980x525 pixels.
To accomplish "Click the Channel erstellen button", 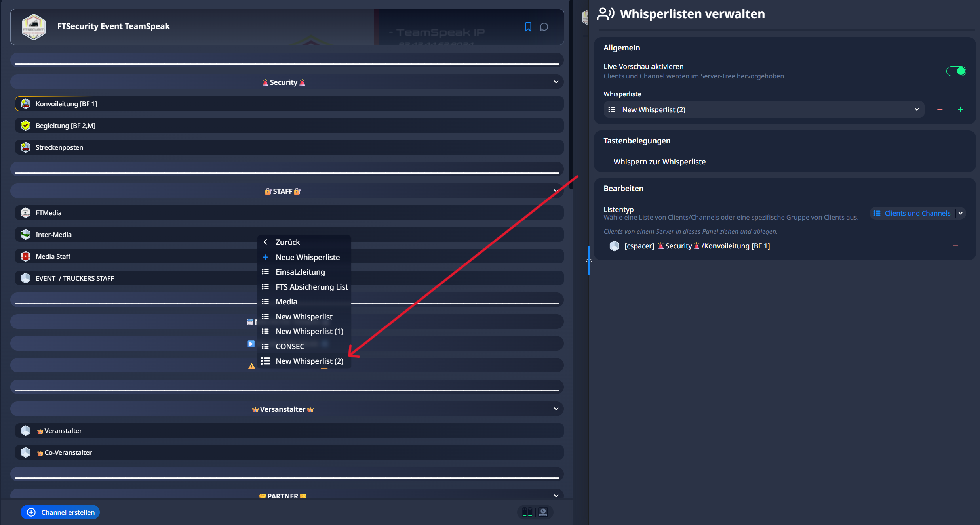I will click(x=60, y=512).
